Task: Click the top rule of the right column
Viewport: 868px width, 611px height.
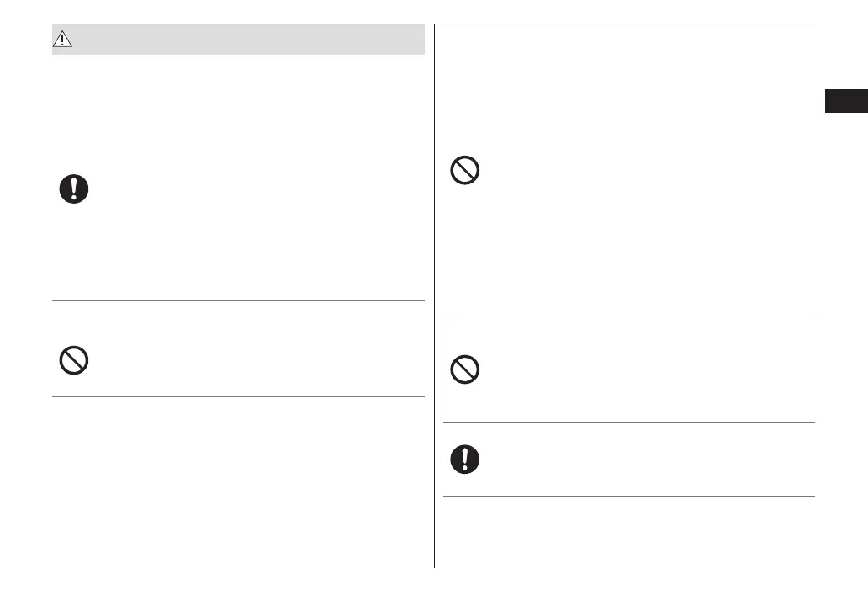Action: (x=628, y=24)
